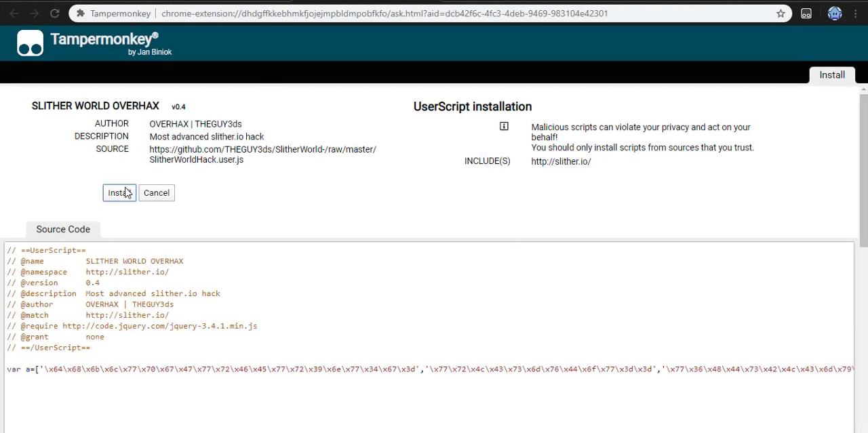This screenshot has height=433, width=868.
Task: Select the GitHub source URL text
Action: 262,154
